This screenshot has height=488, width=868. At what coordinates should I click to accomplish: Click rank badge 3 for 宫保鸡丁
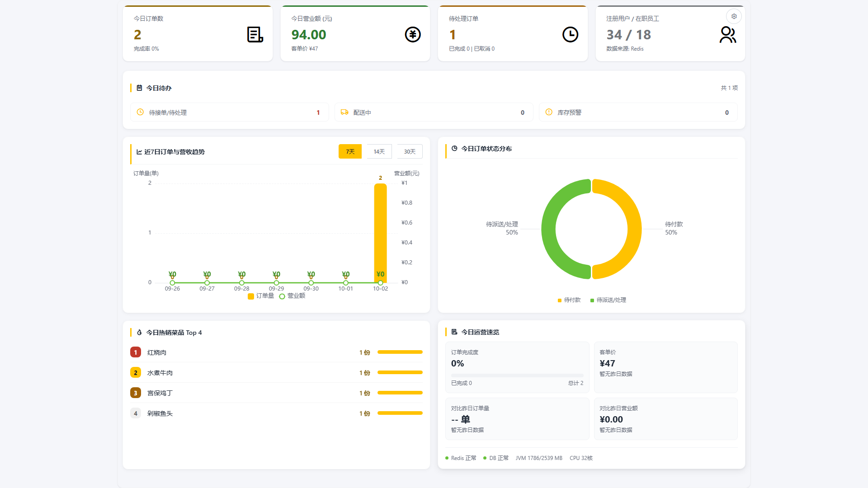pos(136,393)
